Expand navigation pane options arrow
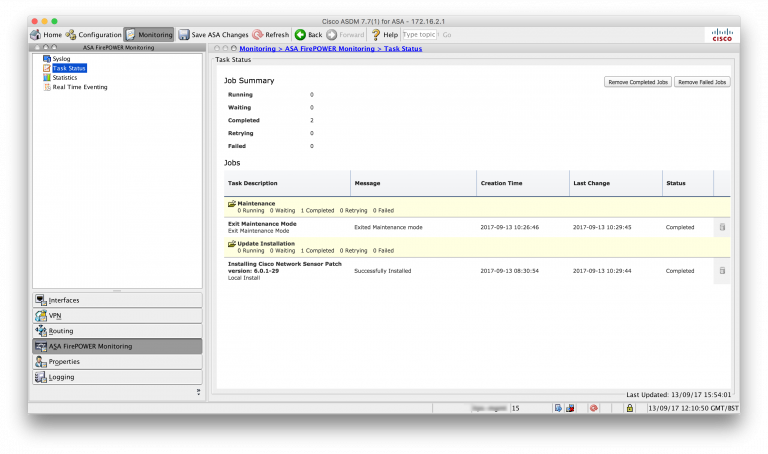Viewport: 768px width, 454px height. (198, 392)
